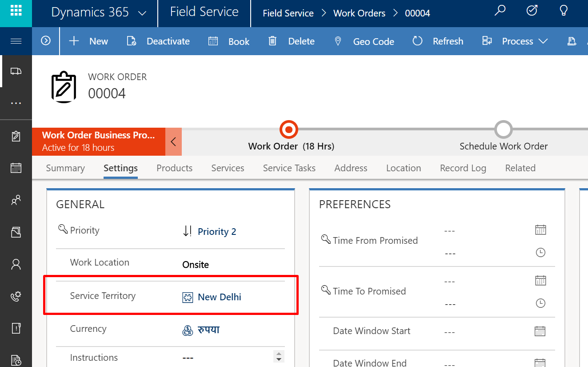
Task: Click the task flow checkmark circle icon
Action: [532, 11]
